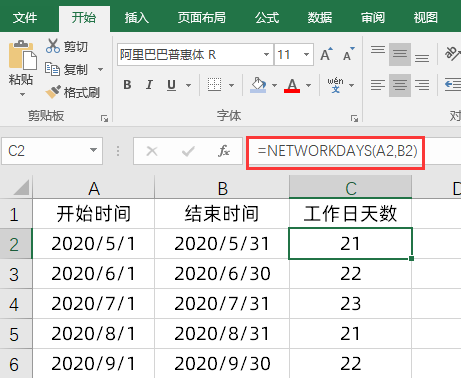The height and width of the screenshot is (378, 461).
Task: Click the Copy (复制) icon
Action: pos(52,69)
